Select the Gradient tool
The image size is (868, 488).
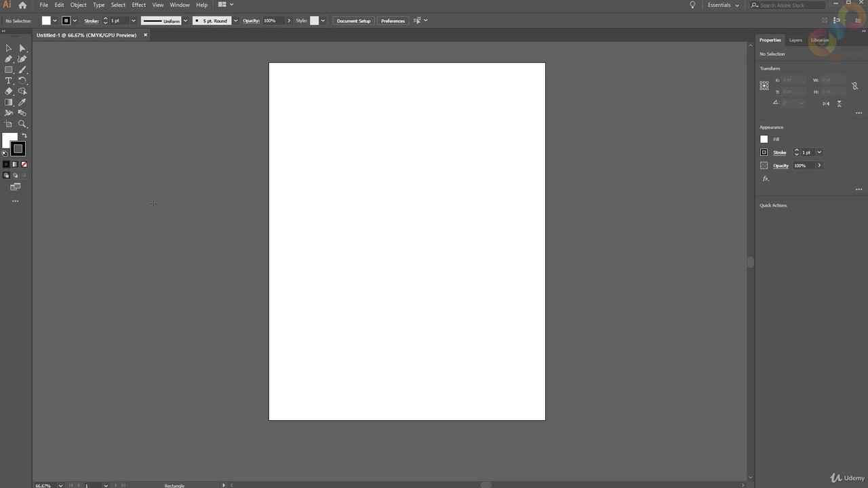click(9, 102)
